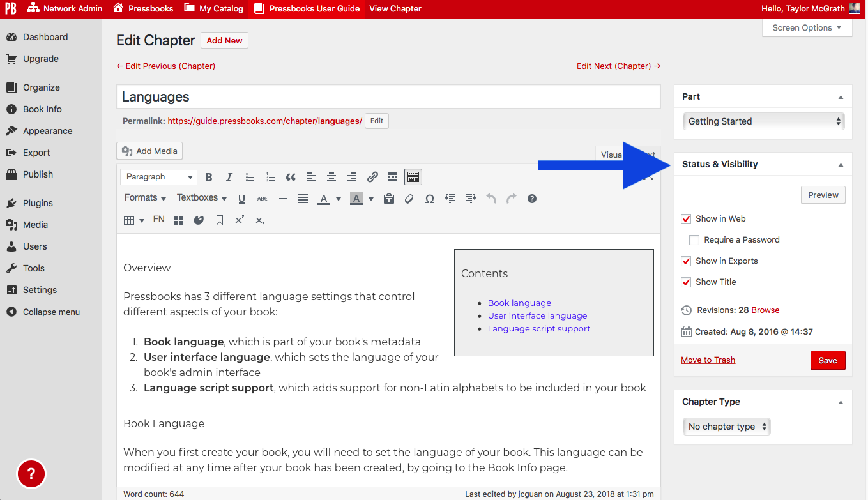
Task: Open the Textboxes dropdown menu
Action: (202, 198)
